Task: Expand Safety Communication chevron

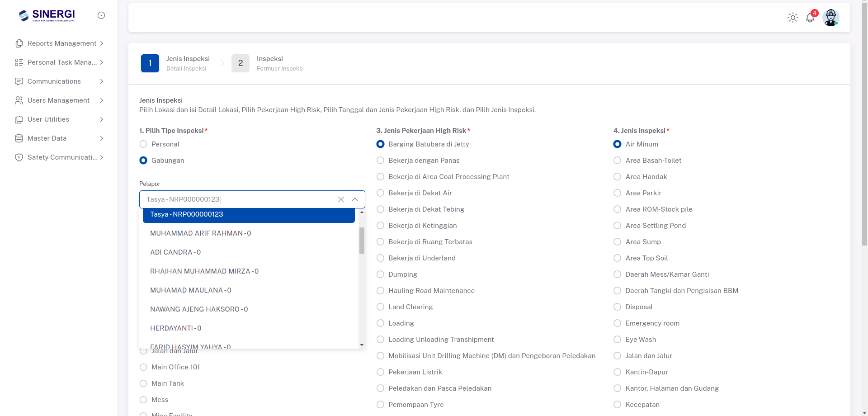Action: tap(102, 157)
